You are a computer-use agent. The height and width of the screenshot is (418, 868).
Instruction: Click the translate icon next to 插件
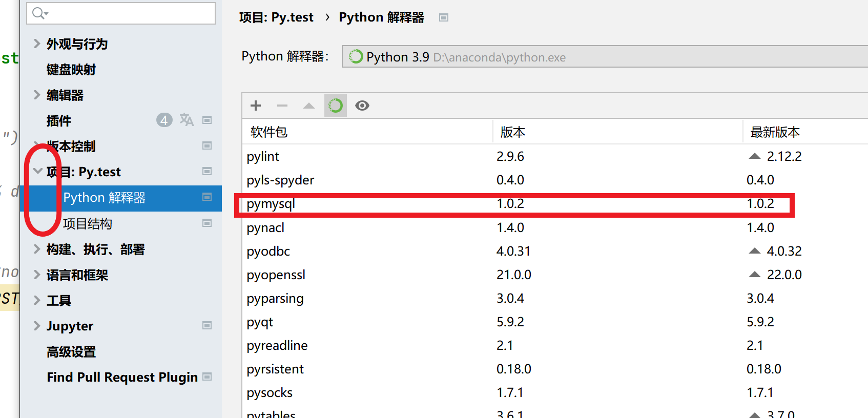[187, 120]
